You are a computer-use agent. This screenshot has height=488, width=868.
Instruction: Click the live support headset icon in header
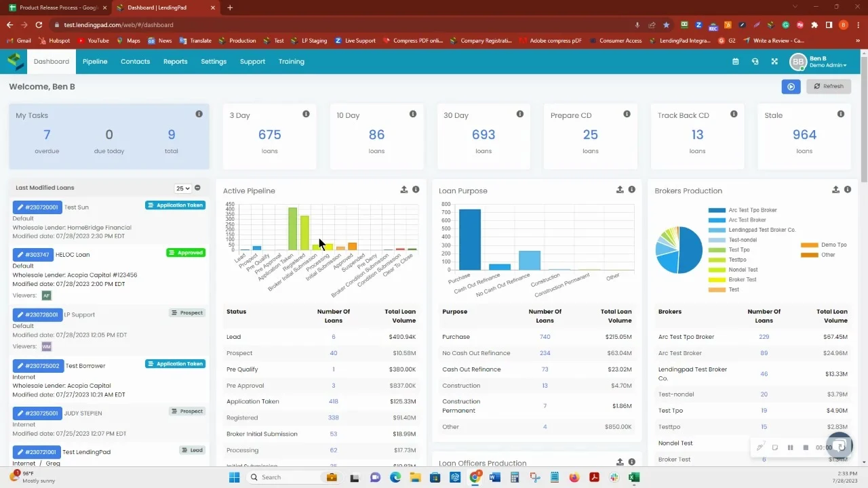[755, 62]
